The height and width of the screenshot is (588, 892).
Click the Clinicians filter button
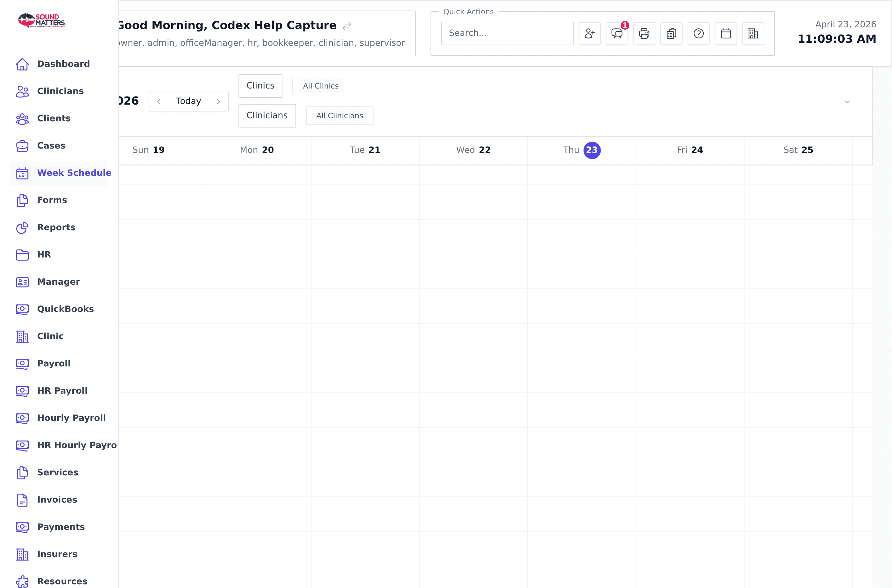pos(267,115)
